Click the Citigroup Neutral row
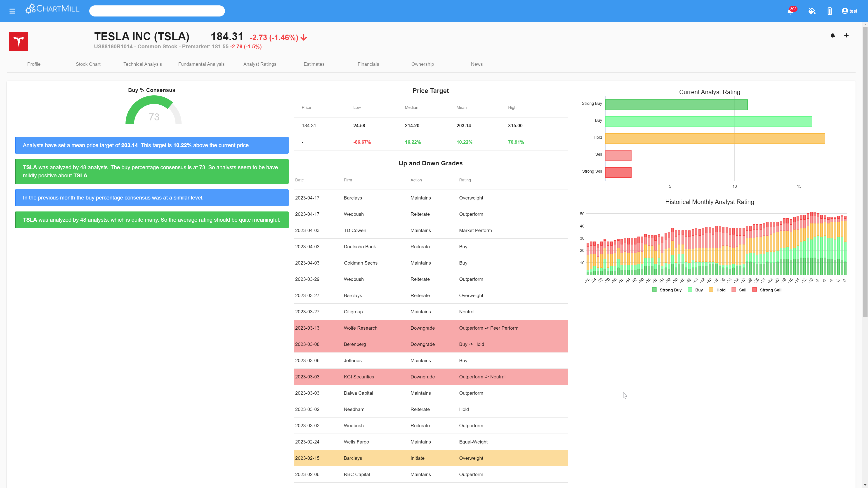 click(x=431, y=312)
